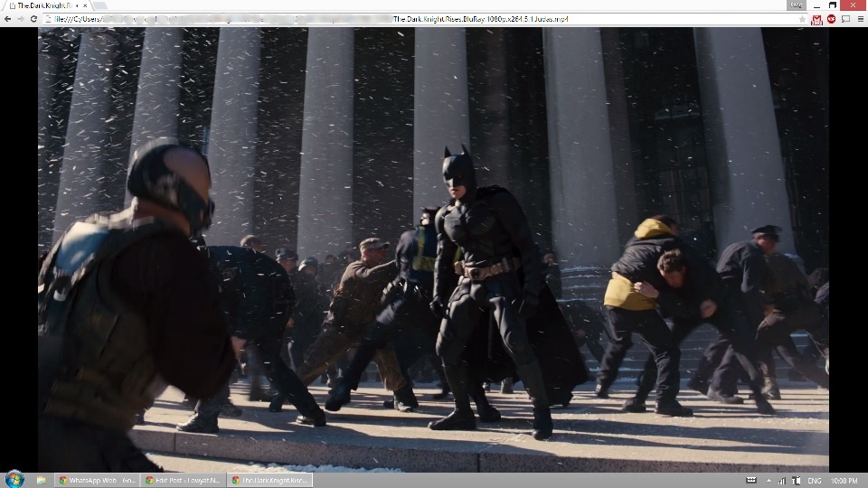868x488 pixels.
Task: Close The.Dark.Knight.Ri tab with its X
Action: [85, 5]
